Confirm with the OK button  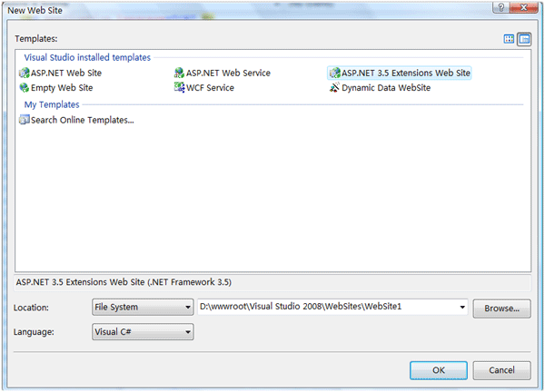coord(439,370)
